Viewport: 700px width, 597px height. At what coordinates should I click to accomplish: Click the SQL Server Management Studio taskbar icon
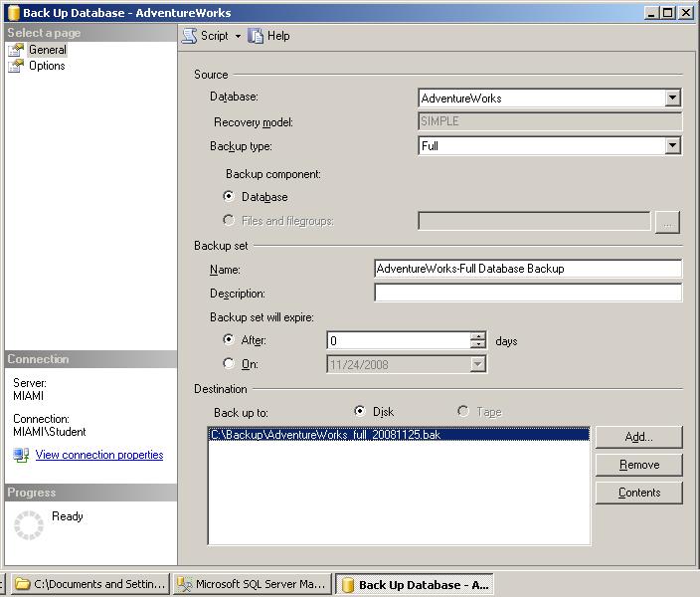click(184, 584)
